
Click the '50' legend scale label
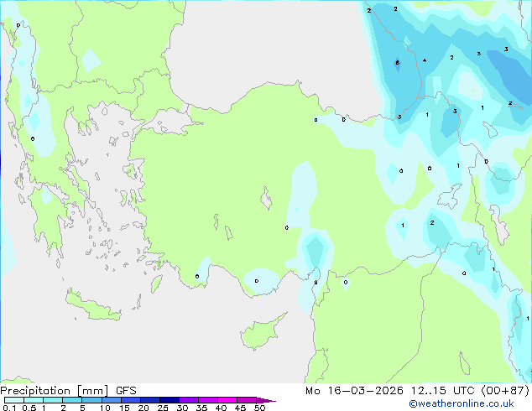[259, 408]
